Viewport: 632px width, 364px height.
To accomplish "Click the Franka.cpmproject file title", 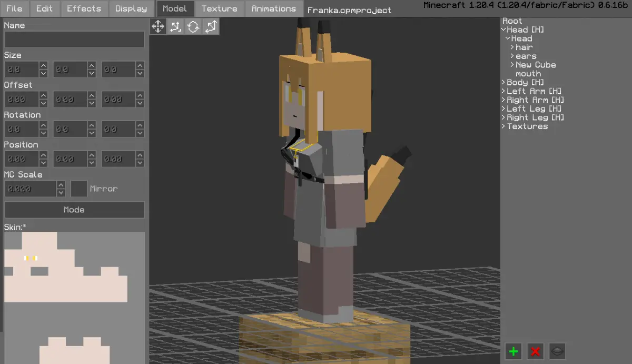I will click(349, 10).
